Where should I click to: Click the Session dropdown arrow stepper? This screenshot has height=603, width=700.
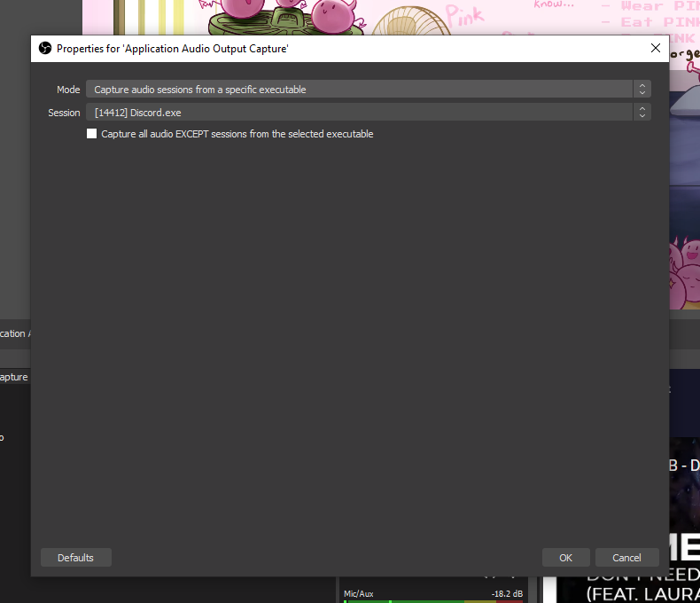pos(642,112)
